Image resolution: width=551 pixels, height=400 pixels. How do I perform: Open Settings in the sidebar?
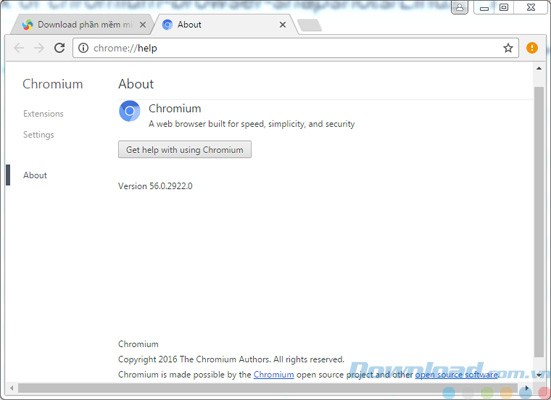pyautogui.click(x=39, y=135)
